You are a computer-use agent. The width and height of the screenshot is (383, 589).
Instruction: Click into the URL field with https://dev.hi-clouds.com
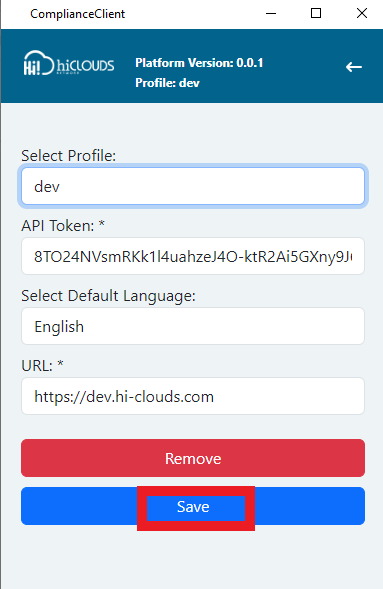pyautogui.click(x=193, y=396)
